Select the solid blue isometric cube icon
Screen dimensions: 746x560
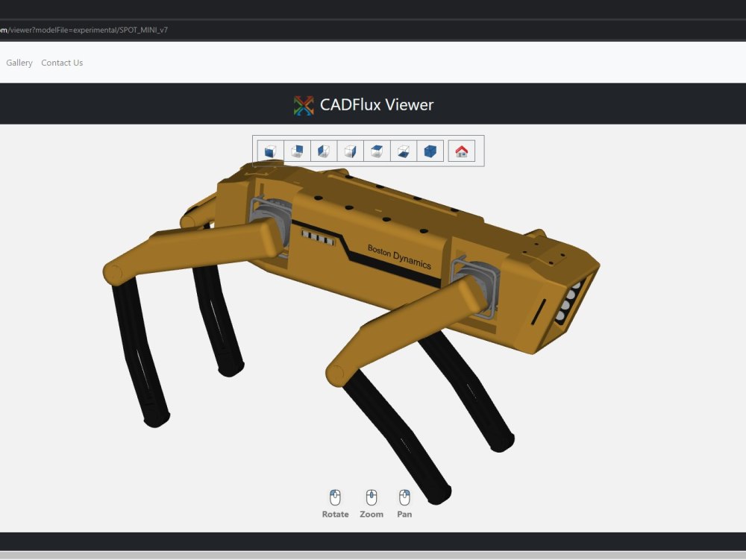click(x=430, y=151)
